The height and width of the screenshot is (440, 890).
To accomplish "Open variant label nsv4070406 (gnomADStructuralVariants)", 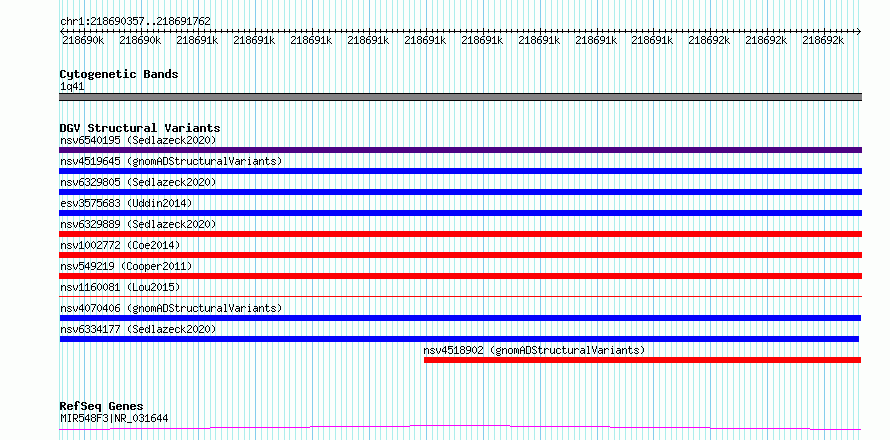I will point(171,308).
